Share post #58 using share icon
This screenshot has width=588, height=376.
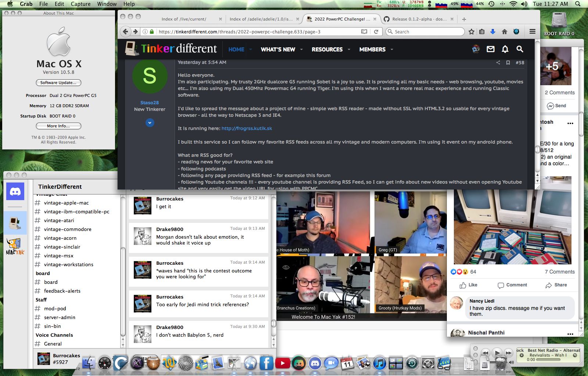(498, 62)
